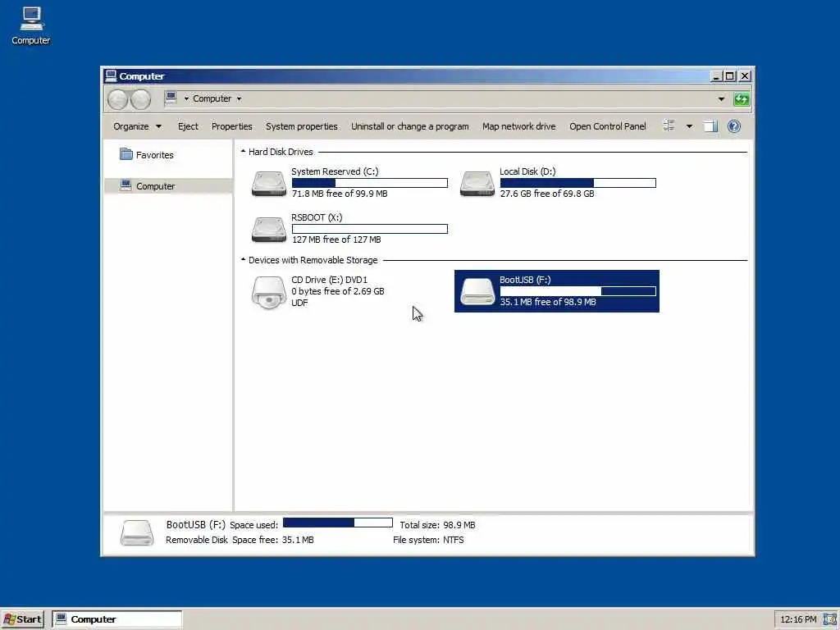This screenshot has height=630, width=840.
Task: Click the Computer taskbar button
Action: click(x=117, y=619)
